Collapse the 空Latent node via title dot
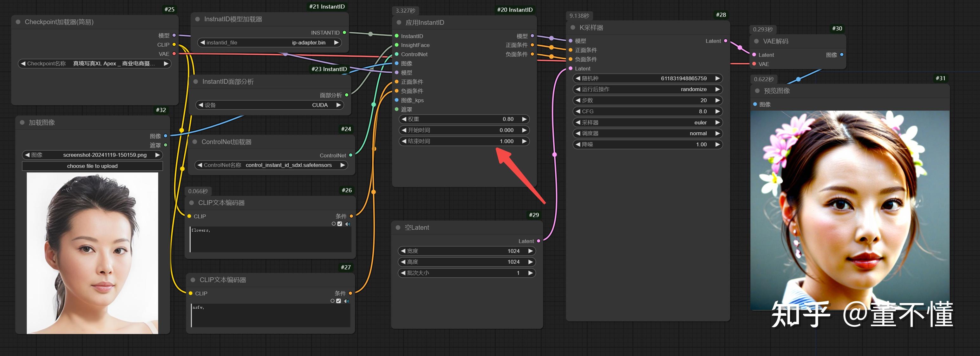This screenshot has width=980, height=356. 398,227
